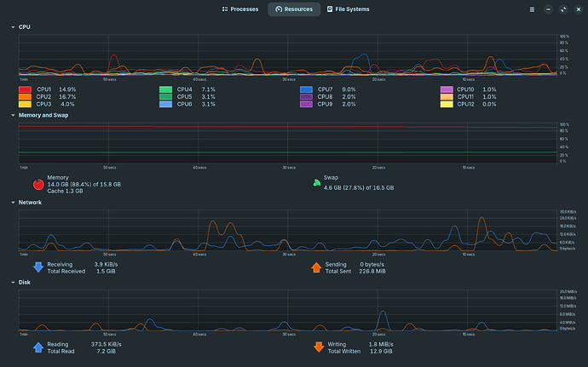Click the CPU section heading label
This screenshot has height=367, width=588.
tap(25, 27)
